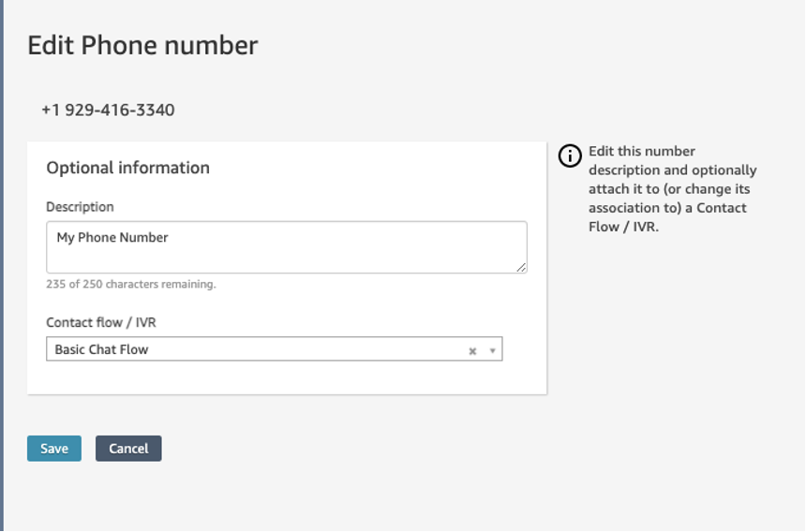
Task: Click the textarea resize handle
Action: click(521, 267)
